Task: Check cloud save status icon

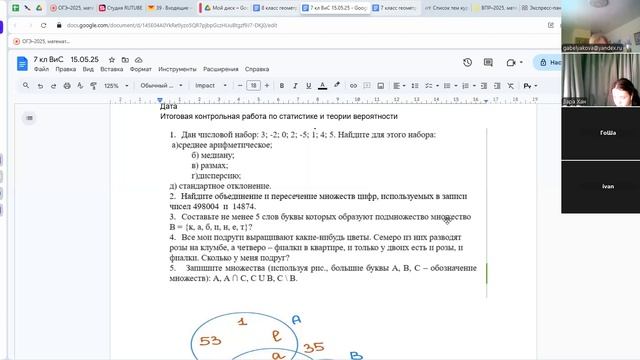Action: point(139,60)
